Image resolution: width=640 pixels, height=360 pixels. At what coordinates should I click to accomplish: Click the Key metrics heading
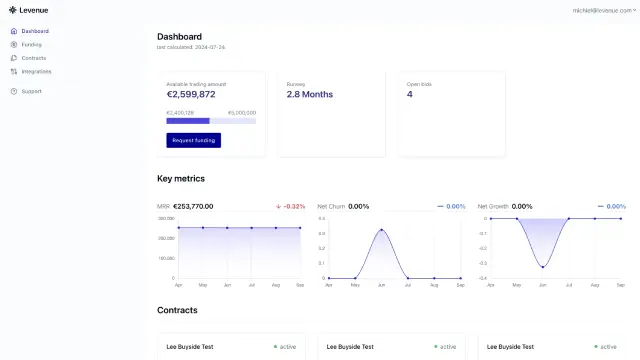(181, 178)
